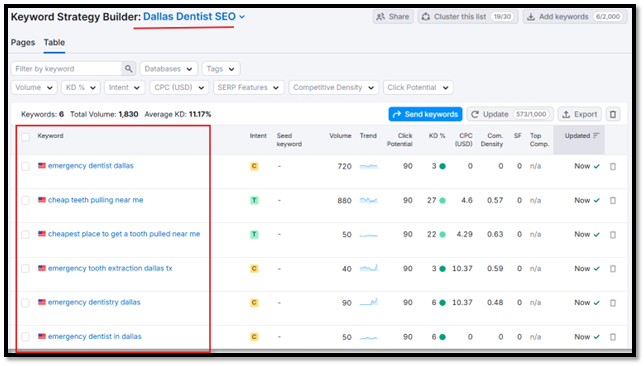Viewport: 644px width, 366px height.
Task: Sort by the KD % column header
Action: 437,136
